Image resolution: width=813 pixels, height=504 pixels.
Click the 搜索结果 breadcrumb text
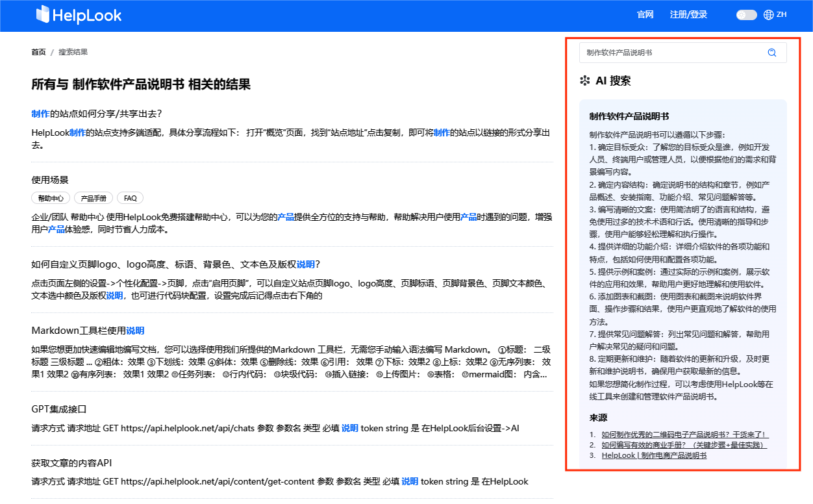(73, 52)
